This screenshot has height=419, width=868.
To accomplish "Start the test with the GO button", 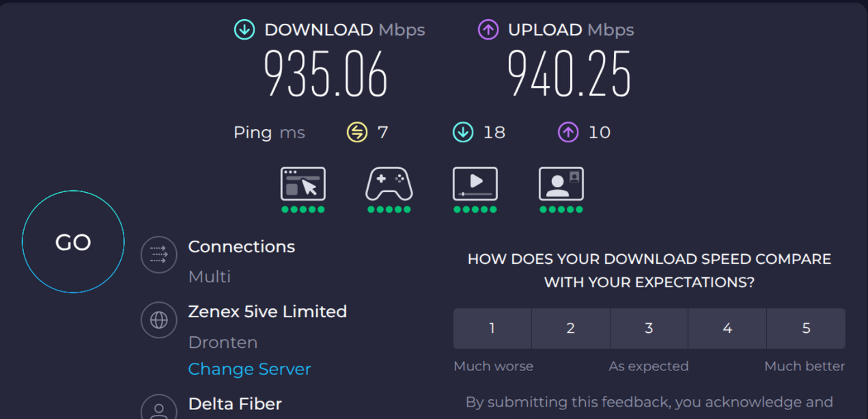I will click(x=73, y=242).
